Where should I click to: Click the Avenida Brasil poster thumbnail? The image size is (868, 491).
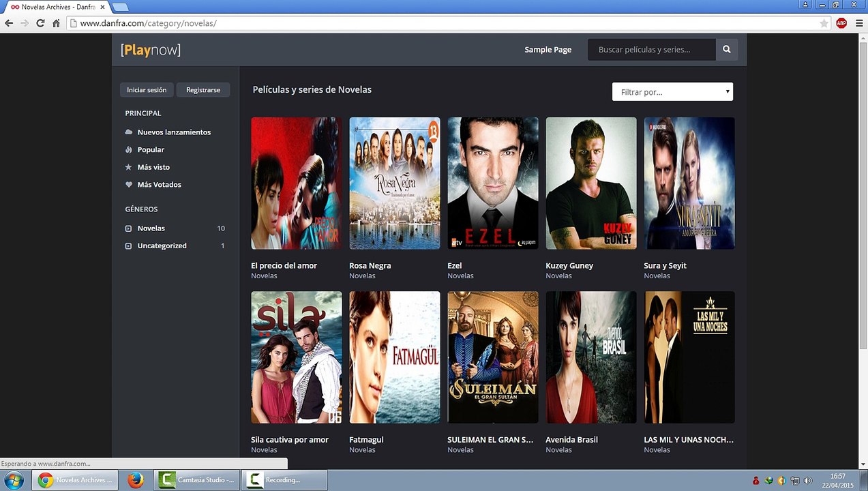591,357
